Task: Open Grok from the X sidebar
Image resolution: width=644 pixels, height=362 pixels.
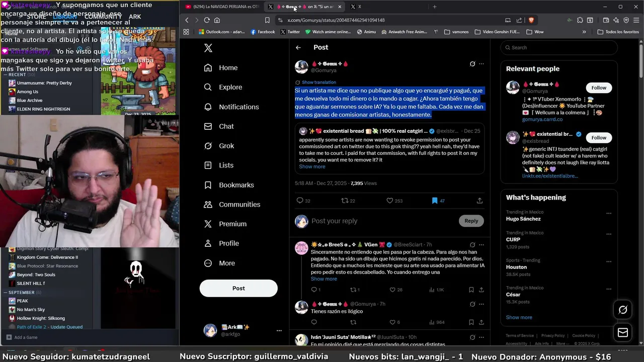Action: click(219, 146)
